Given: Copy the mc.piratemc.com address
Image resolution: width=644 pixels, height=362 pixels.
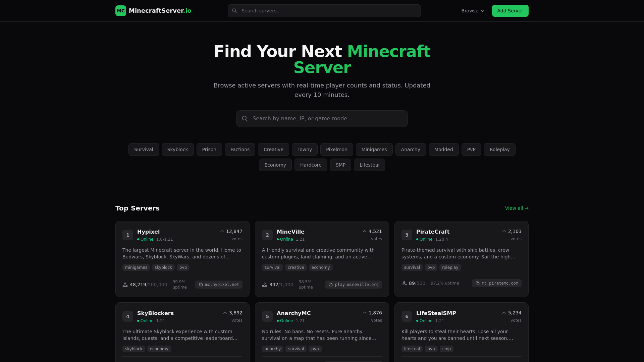Looking at the screenshot, I should (x=497, y=283).
